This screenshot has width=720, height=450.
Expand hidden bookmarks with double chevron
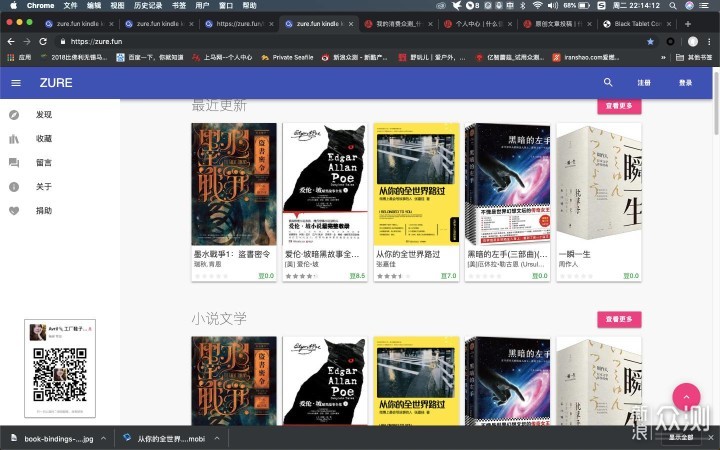[663, 57]
